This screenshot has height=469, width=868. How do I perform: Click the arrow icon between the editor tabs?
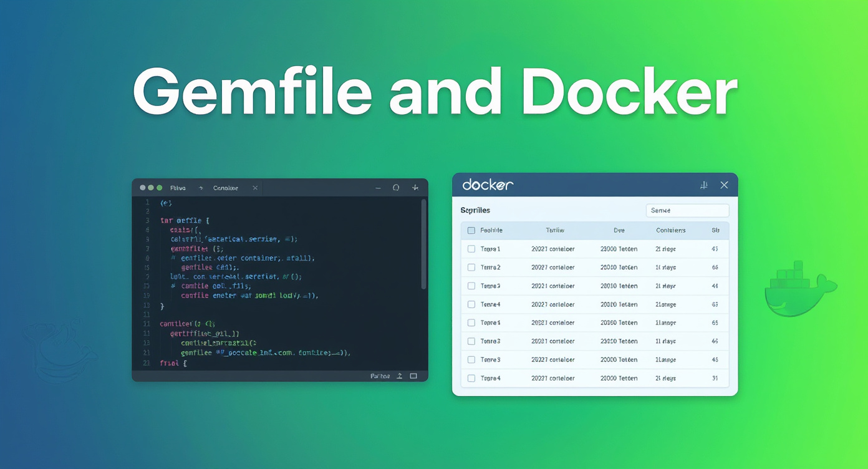coord(201,188)
